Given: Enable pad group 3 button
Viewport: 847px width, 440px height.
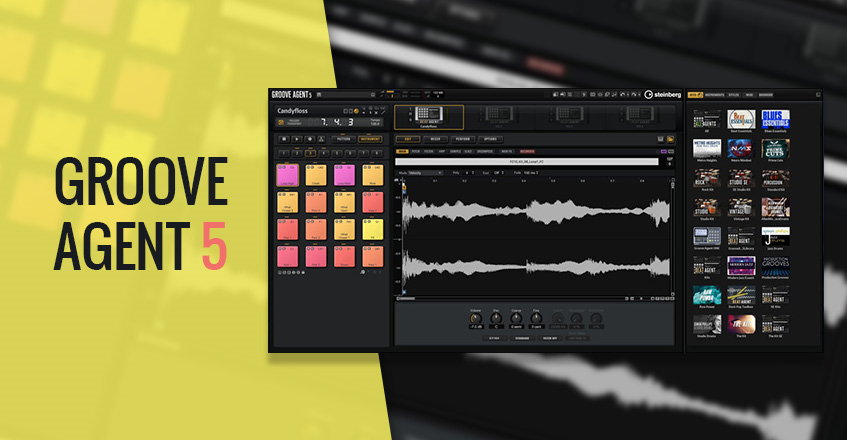Looking at the screenshot, I should coord(312,153).
